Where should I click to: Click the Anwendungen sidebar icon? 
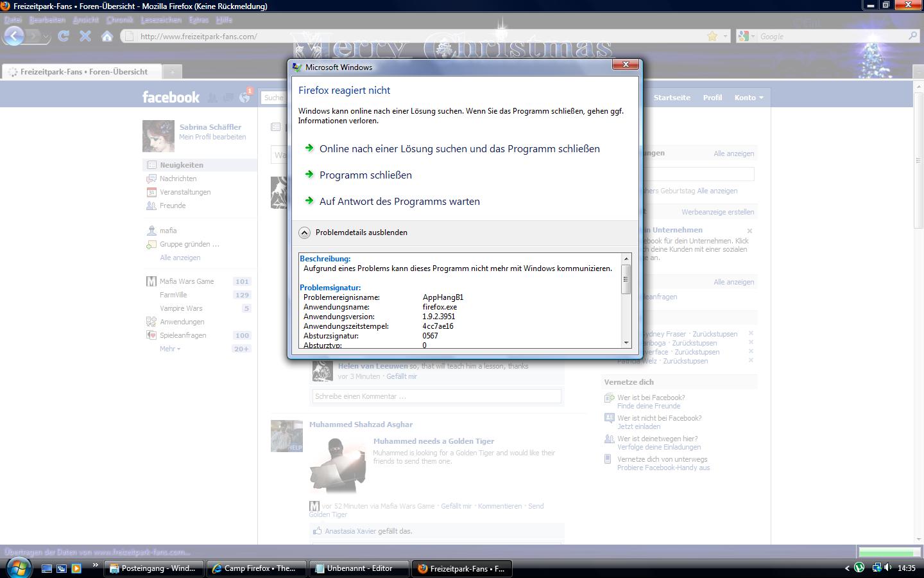coord(151,322)
